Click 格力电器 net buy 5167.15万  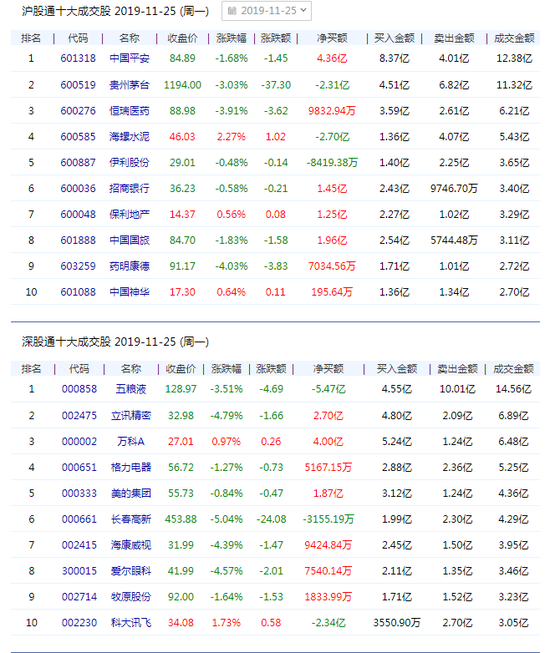pyautogui.click(x=328, y=467)
